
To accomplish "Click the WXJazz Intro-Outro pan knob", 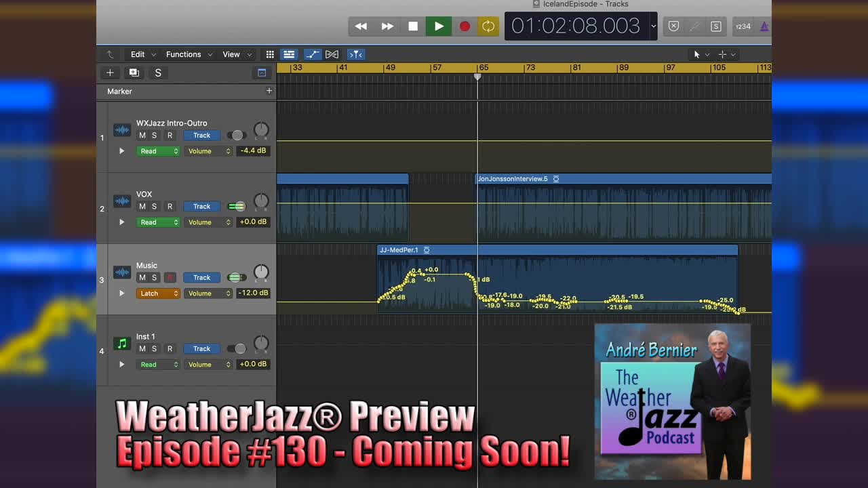I will (261, 130).
